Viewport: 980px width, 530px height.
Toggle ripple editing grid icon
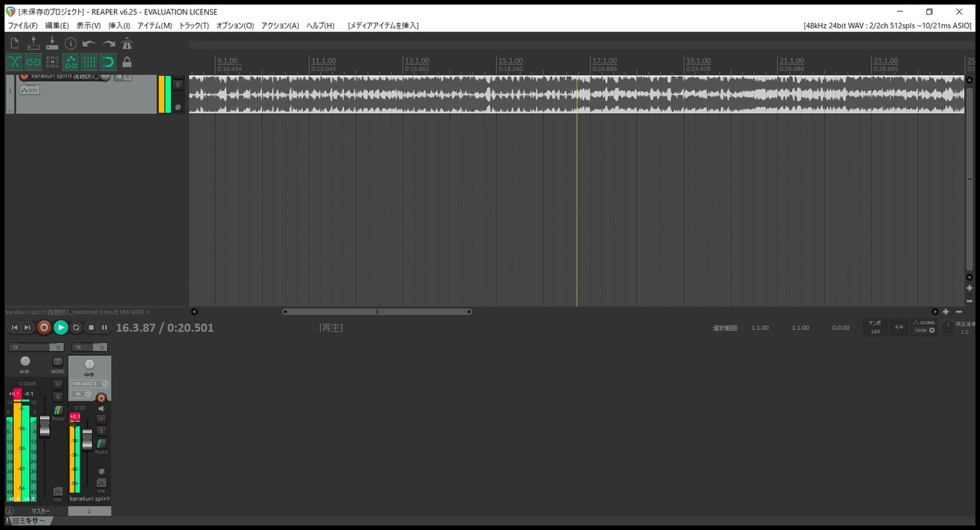click(52, 62)
